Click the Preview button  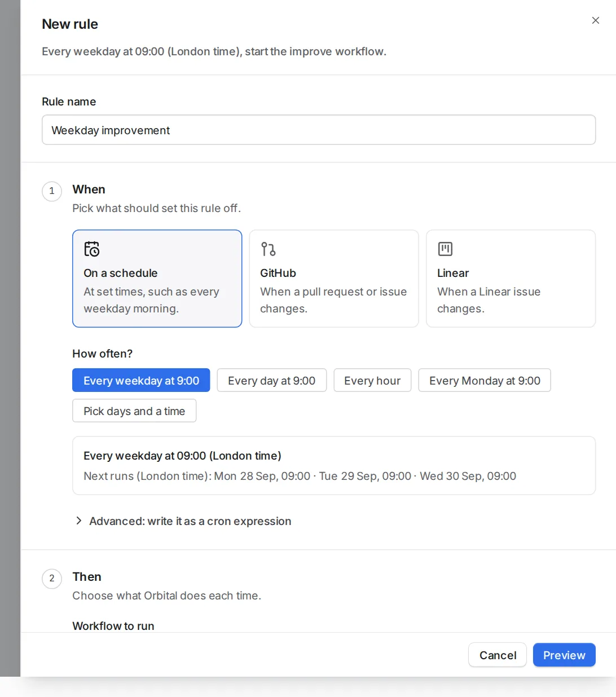pyautogui.click(x=564, y=655)
